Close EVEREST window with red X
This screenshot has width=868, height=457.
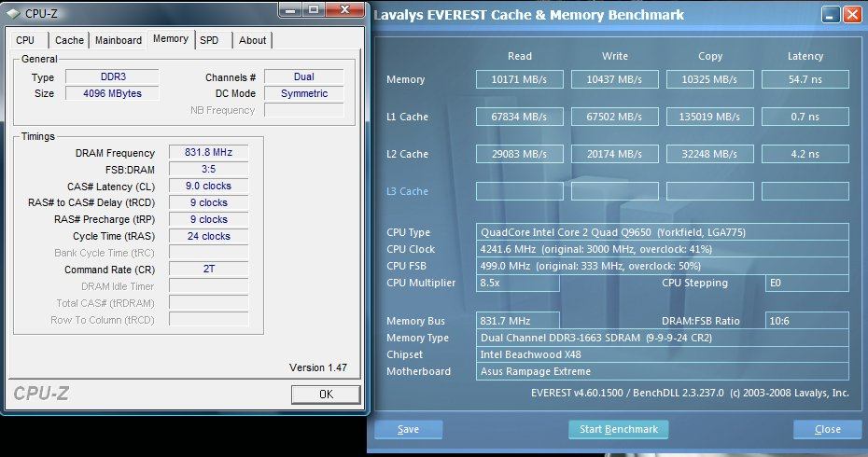852,14
